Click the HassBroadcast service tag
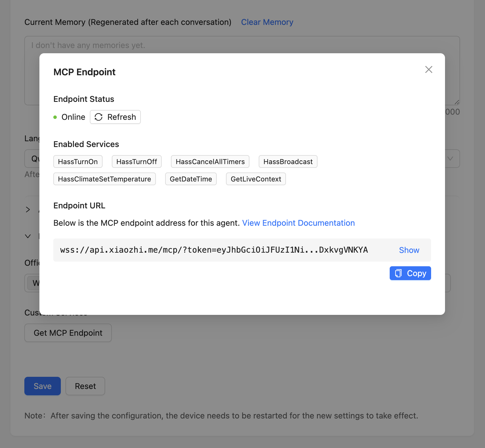This screenshot has width=485, height=448. (288, 161)
